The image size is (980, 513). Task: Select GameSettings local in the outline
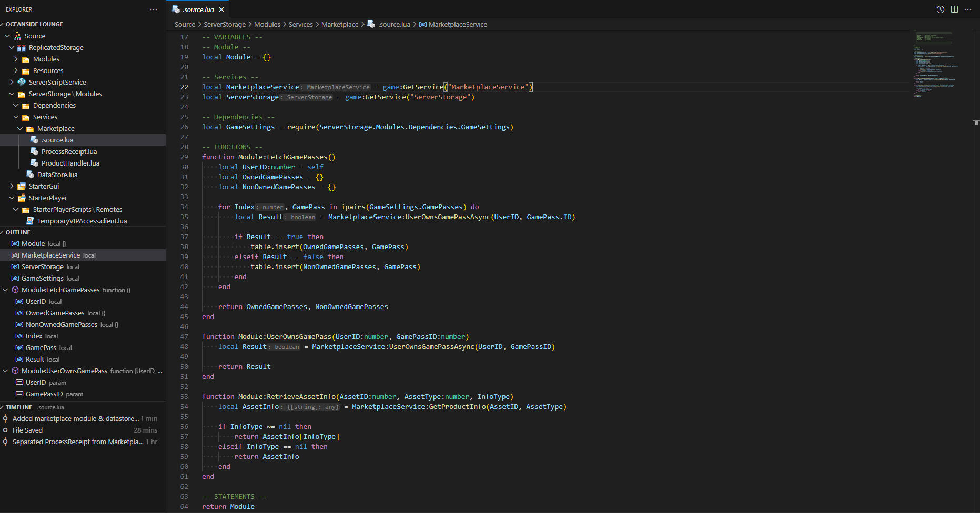(x=83, y=278)
